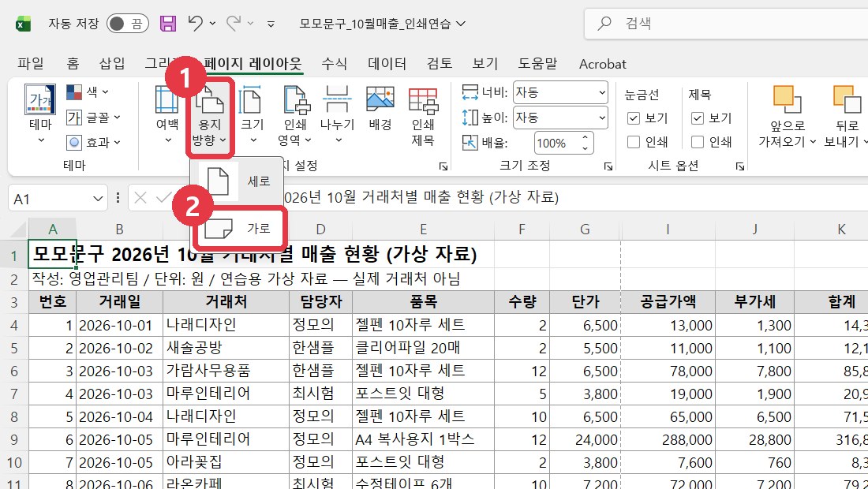Open the theme 색 colors dropdown
The width and height of the screenshot is (868, 489).
[x=88, y=91]
